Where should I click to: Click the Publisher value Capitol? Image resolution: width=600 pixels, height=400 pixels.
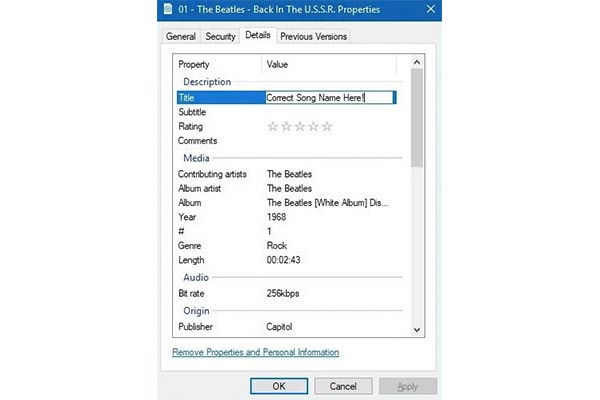[279, 327]
